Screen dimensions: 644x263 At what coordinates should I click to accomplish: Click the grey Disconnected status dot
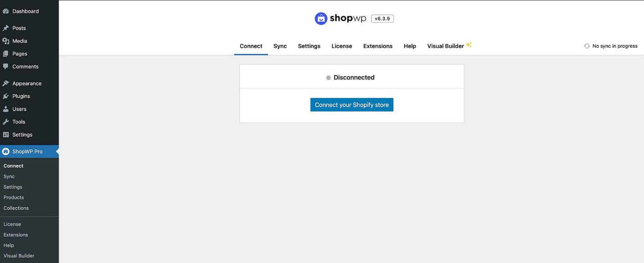coord(328,78)
